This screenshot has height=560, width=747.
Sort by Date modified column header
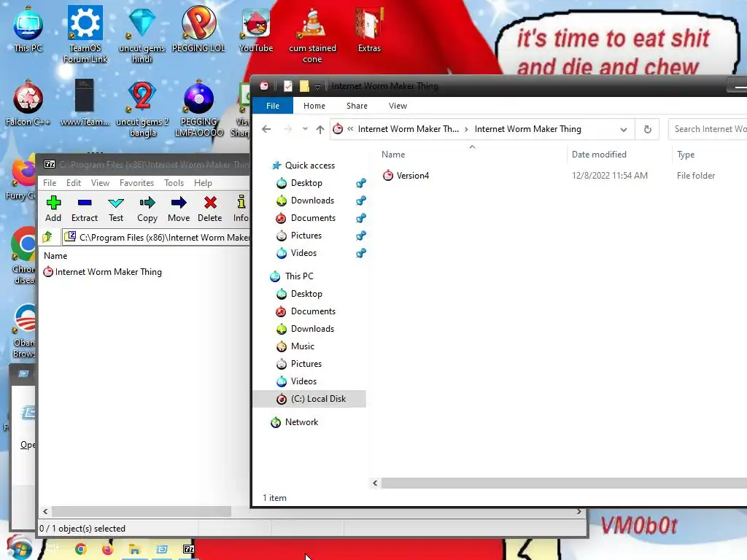[x=599, y=155]
